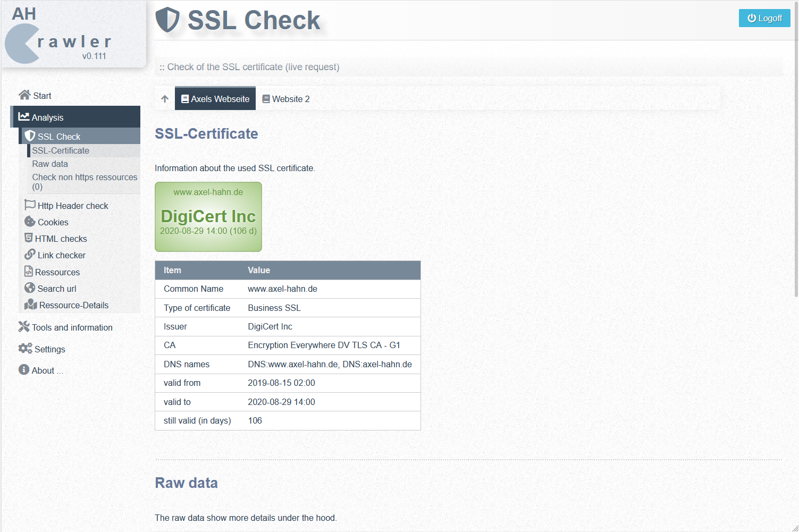799x532 pixels.
Task: Select the Axels Webseite tab
Action: coord(215,99)
